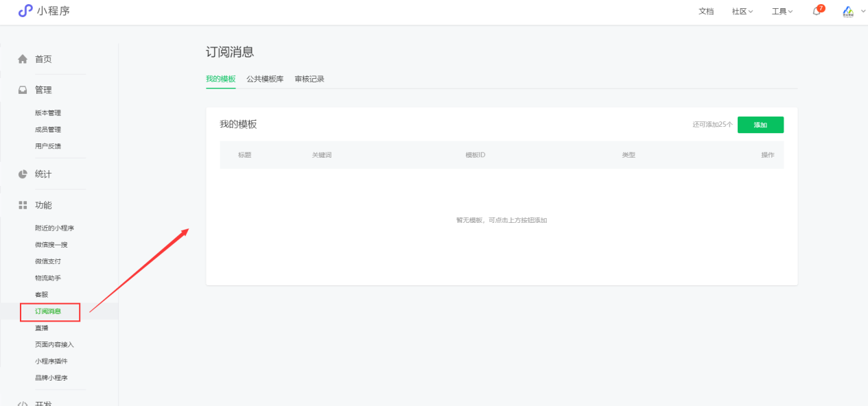Click the 首页 home icon

[23, 59]
